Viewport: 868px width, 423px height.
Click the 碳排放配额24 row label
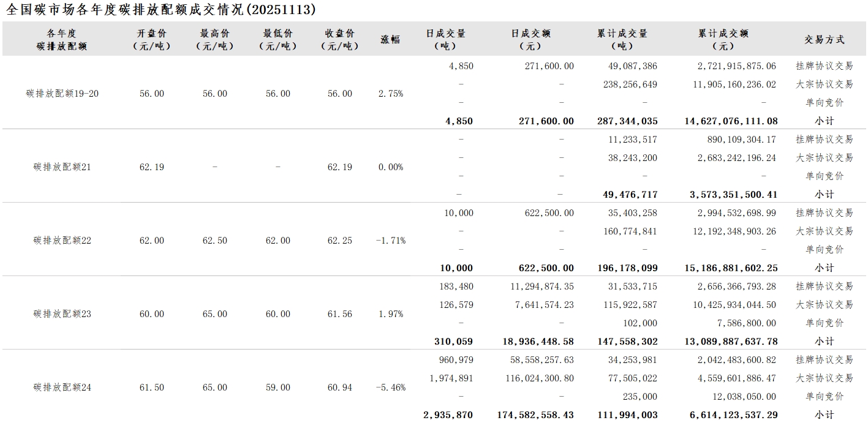pyautogui.click(x=62, y=387)
